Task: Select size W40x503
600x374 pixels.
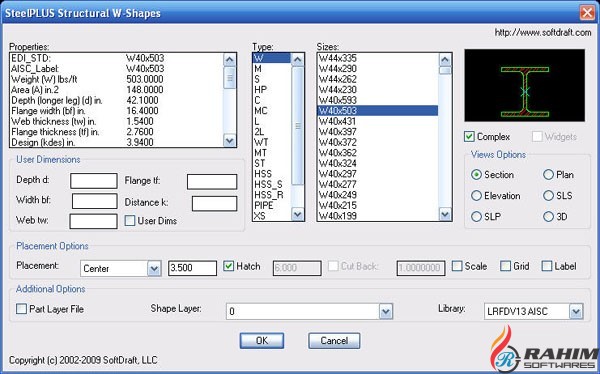Action: (x=378, y=111)
